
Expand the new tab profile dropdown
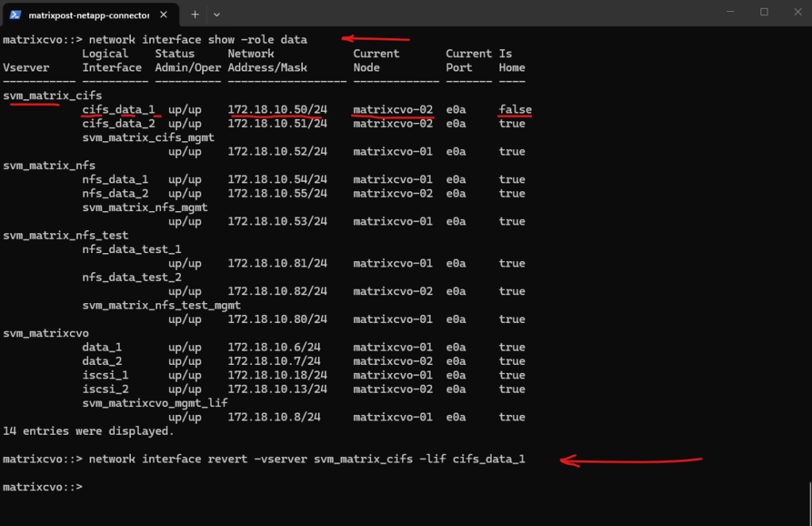pos(216,14)
